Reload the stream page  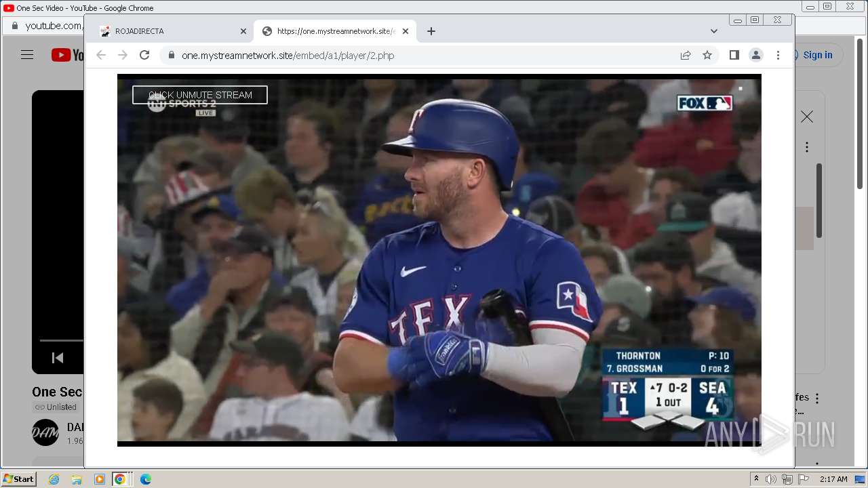[144, 55]
